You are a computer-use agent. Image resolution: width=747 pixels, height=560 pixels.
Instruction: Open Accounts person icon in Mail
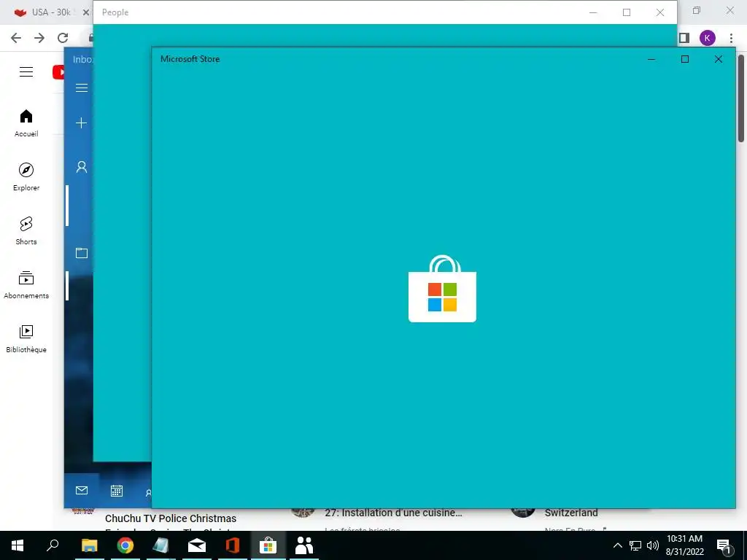[x=82, y=167]
